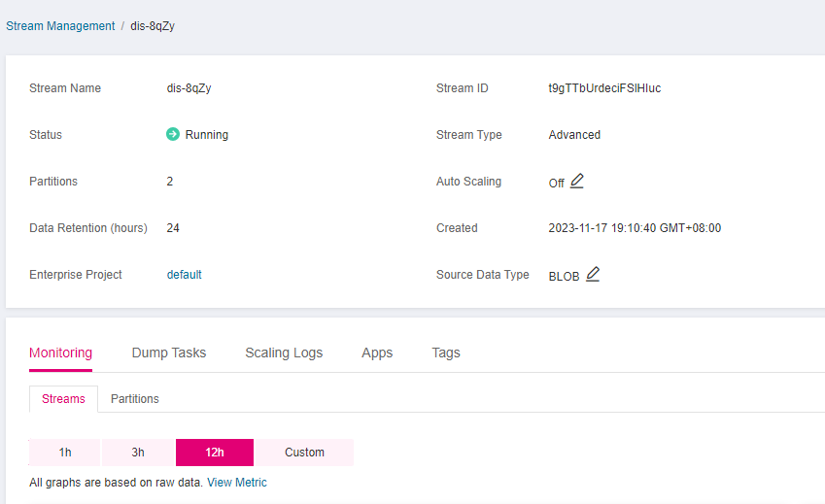Image resolution: width=825 pixels, height=504 pixels.
Task: Edit the Source Data Type pencil icon
Action: coord(593,275)
